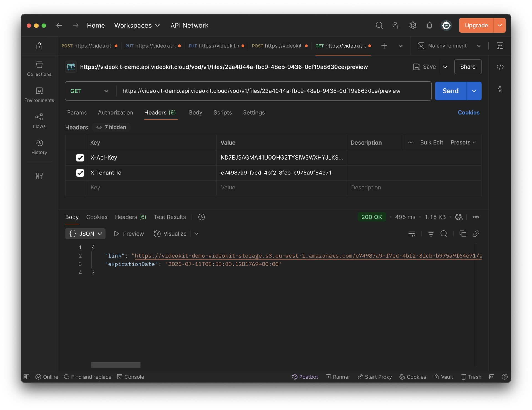Switch to the Authorization tab
532x410 pixels.
116,112
